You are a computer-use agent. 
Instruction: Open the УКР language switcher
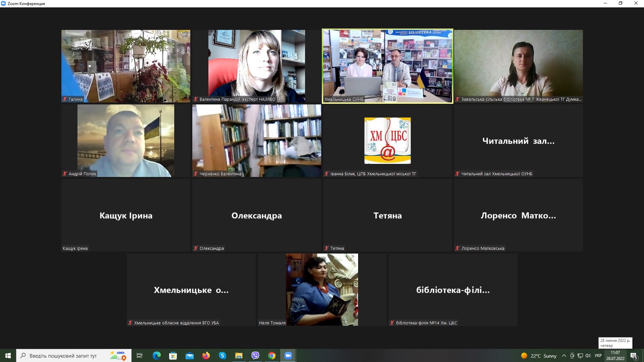pyautogui.click(x=598, y=356)
